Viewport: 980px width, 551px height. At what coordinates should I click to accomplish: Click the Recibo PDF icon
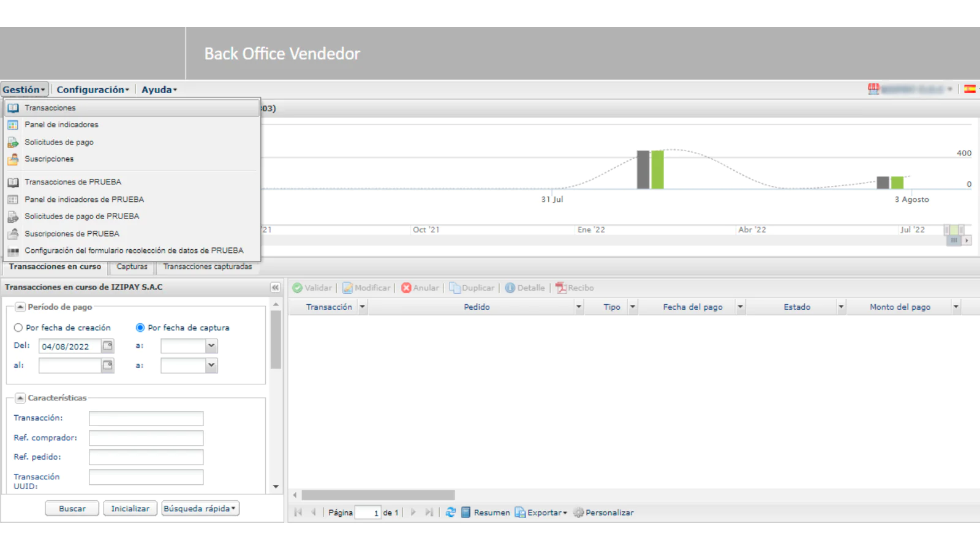pyautogui.click(x=560, y=288)
